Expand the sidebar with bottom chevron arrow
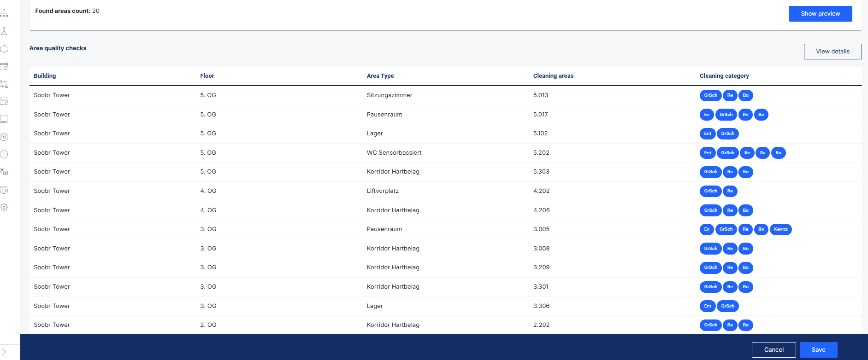This screenshot has width=868, height=360. pyautogui.click(x=4, y=352)
